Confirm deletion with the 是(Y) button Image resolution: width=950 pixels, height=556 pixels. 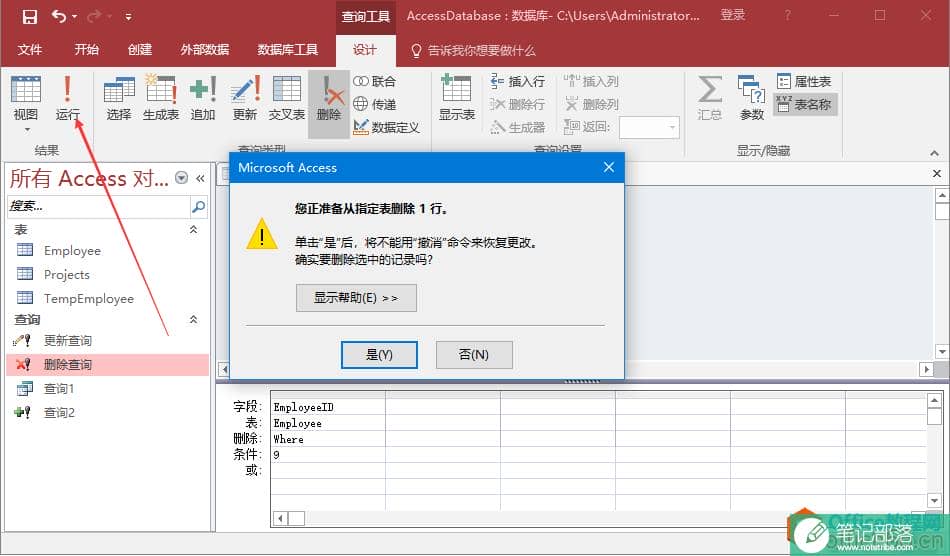point(379,355)
